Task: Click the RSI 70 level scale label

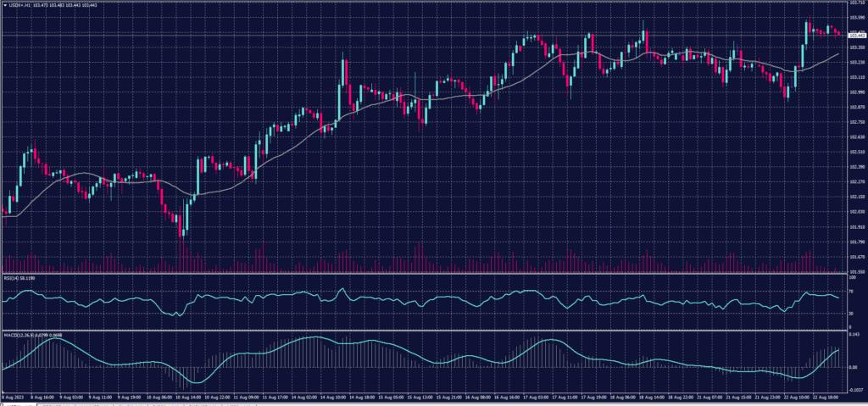Action: pos(852,292)
